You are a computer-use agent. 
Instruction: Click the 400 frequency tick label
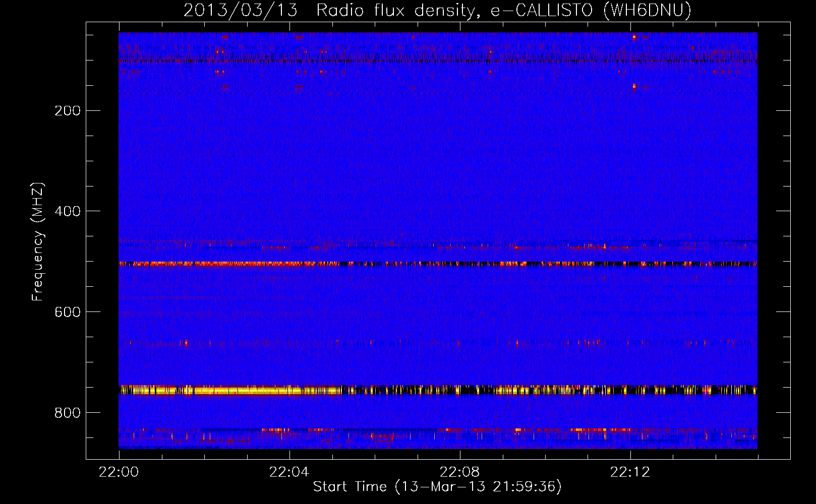(68, 212)
